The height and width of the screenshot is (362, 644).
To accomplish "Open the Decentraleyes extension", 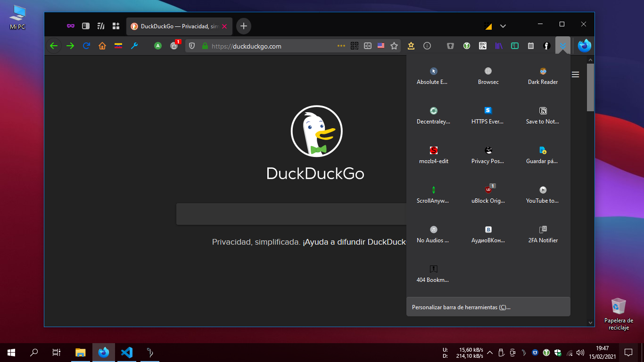I will [433, 115].
